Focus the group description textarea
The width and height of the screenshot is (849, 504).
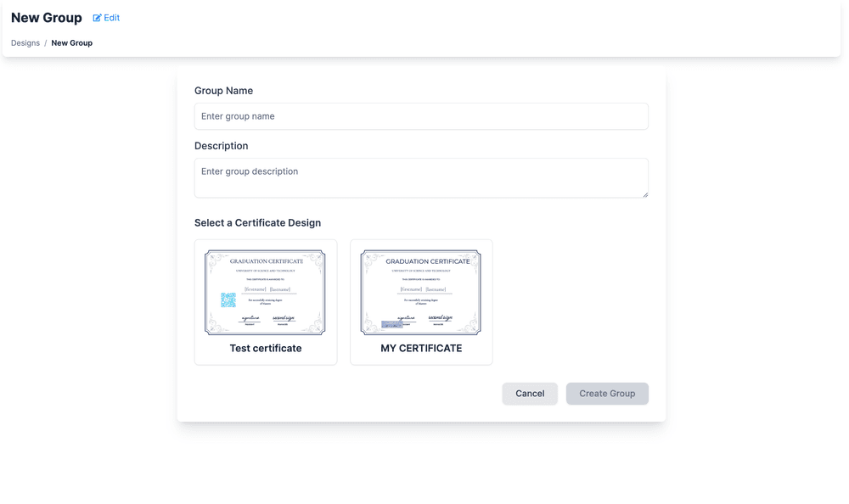tap(421, 178)
